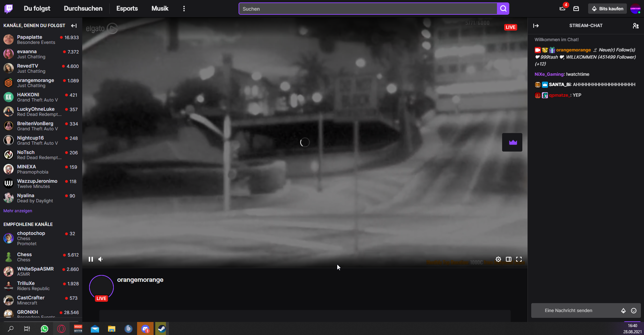Image resolution: width=644 pixels, height=335 pixels.
Task: Open the more options three-dot menu
Action: click(184, 9)
